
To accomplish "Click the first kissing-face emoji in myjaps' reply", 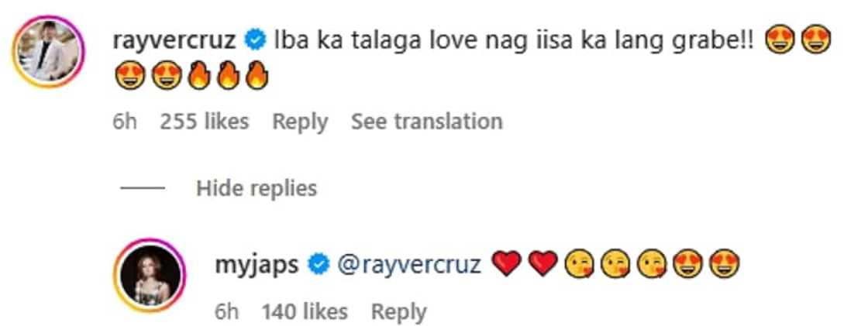I will [x=580, y=265].
